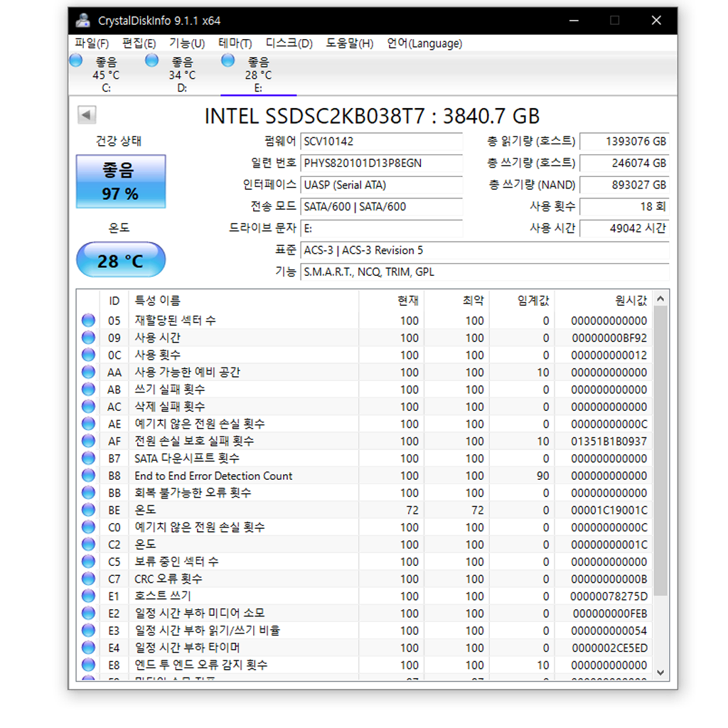Click the transfer mode field SATA/600 | SATA/600
Screen dimensions: 728x728
pyautogui.click(x=381, y=207)
